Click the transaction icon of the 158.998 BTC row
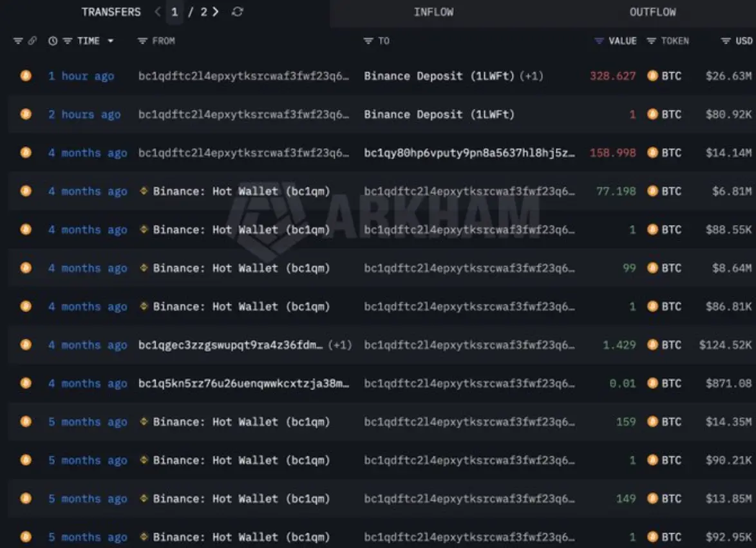Screen dimensions: 756x548 (x=26, y=153)
